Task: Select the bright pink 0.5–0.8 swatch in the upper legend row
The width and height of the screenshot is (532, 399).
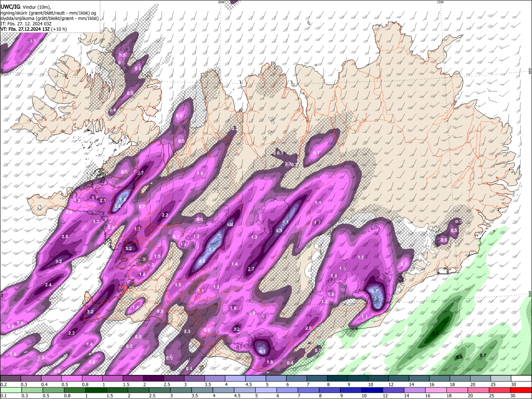Action: pyautogui.click(x=71, y=379)
